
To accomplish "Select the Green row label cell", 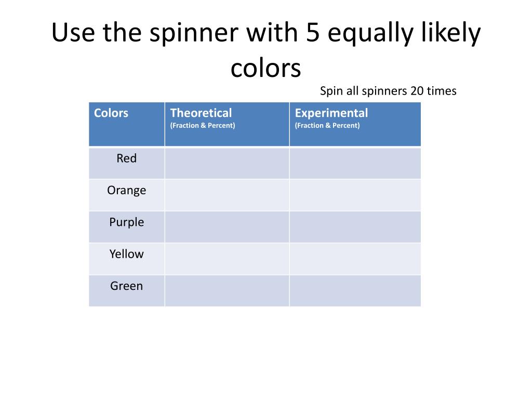I will point(127,291).
